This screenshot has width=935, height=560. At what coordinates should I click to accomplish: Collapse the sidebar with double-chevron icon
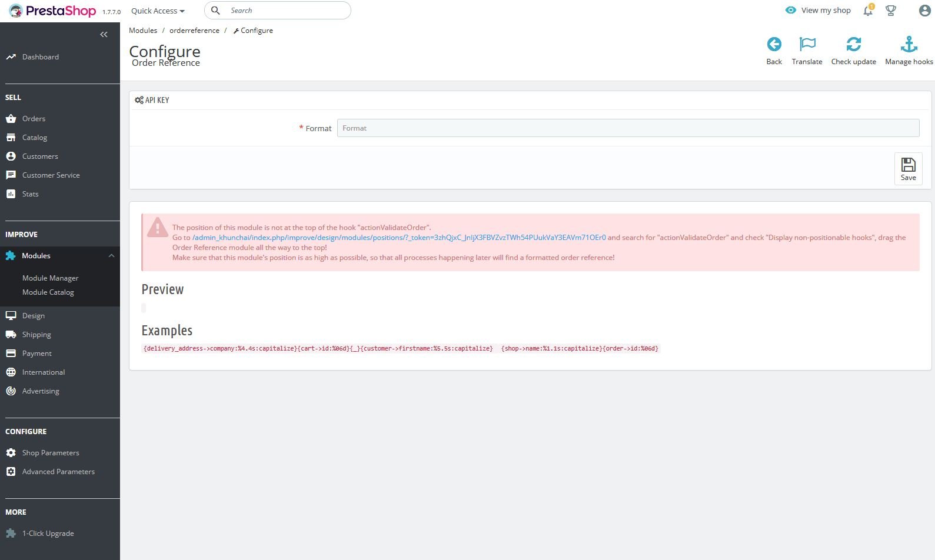104,35
